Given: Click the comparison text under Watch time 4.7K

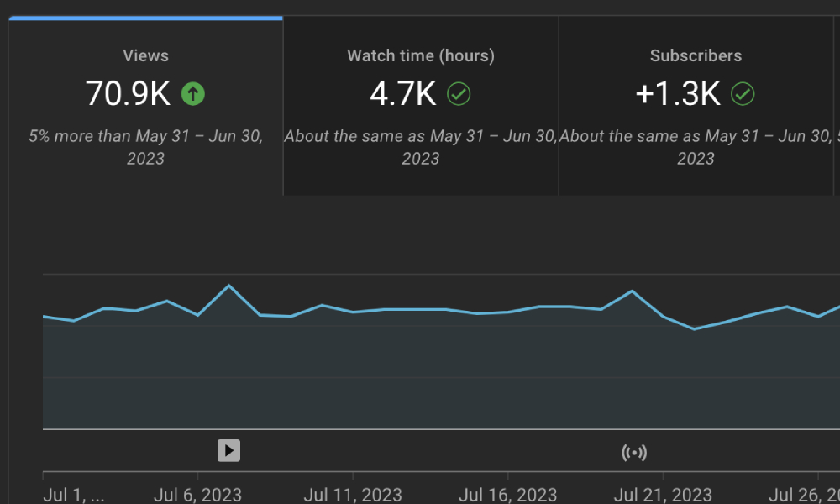Looking at the screenshot, I should 421,147.
